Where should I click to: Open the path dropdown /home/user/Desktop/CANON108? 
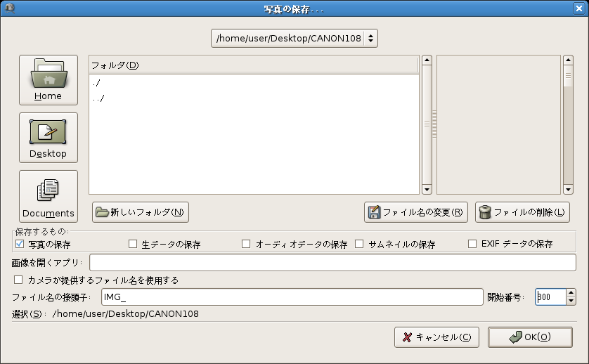click(x=294, y=39)
